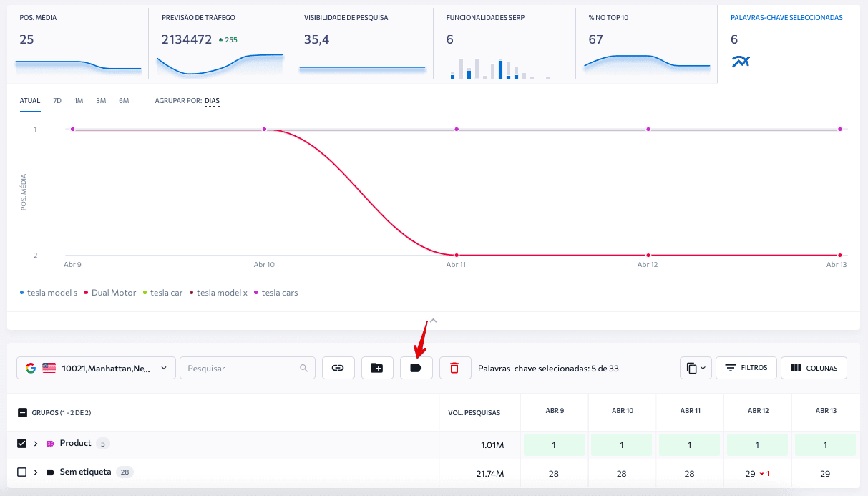
Task: Click the 255 traffic change indicator
Action: pyautogui.click(x=228, y=40)
